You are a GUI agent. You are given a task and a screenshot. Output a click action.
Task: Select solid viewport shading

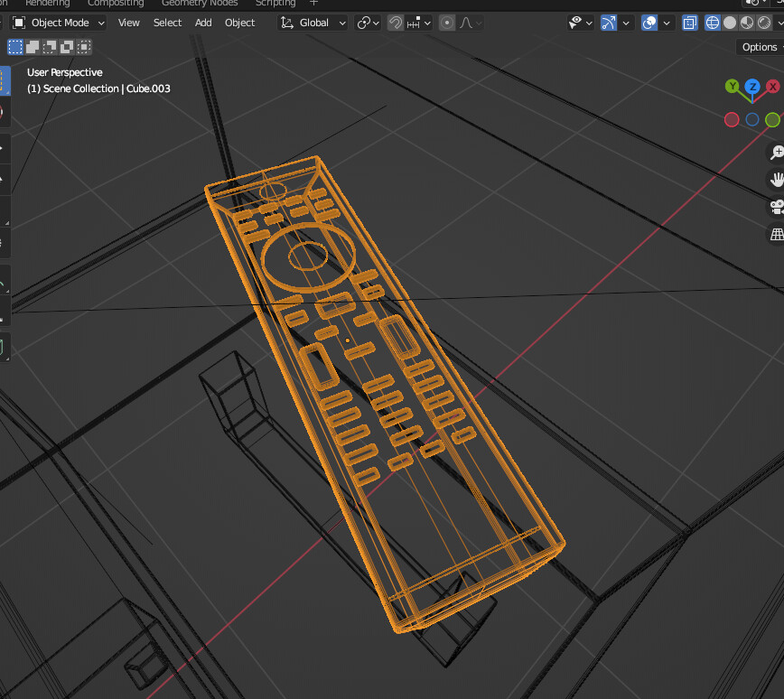pos(730,23)
